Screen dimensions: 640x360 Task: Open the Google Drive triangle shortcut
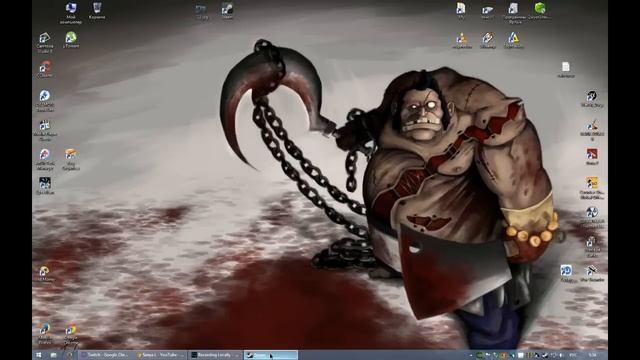(x=513, y=40)
